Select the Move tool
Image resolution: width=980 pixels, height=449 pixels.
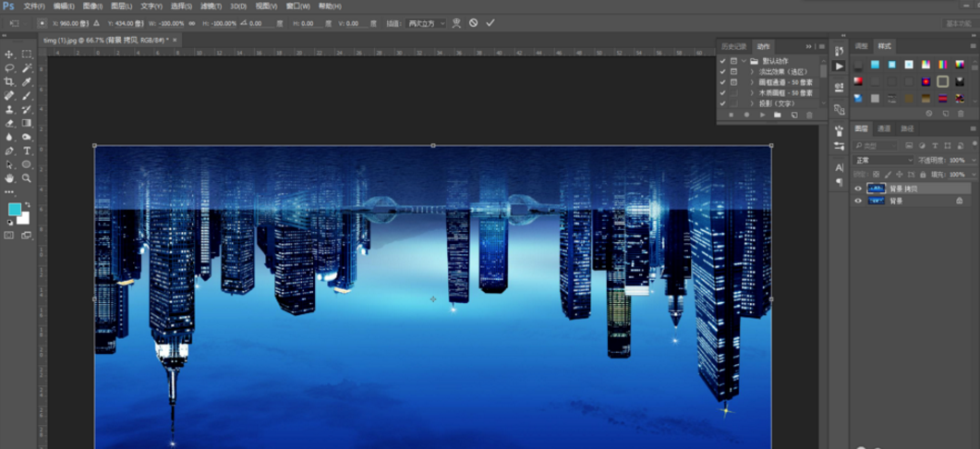(9, 55)
